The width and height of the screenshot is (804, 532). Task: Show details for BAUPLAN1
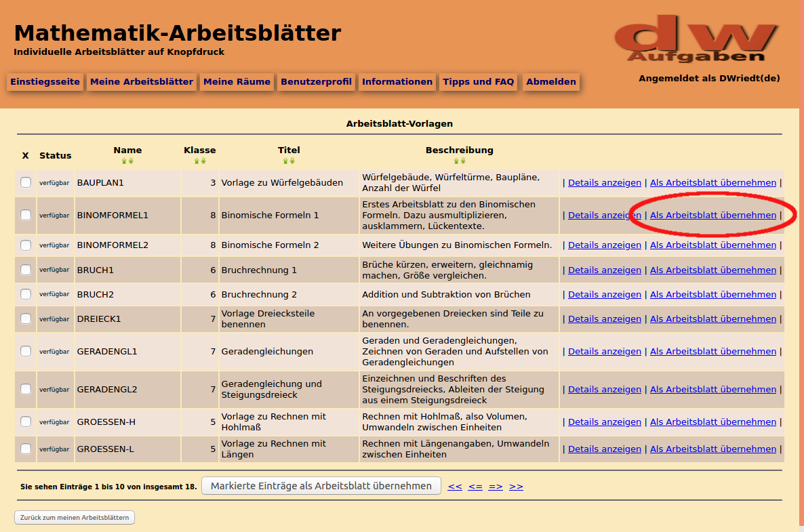click(x=605, y=182)
